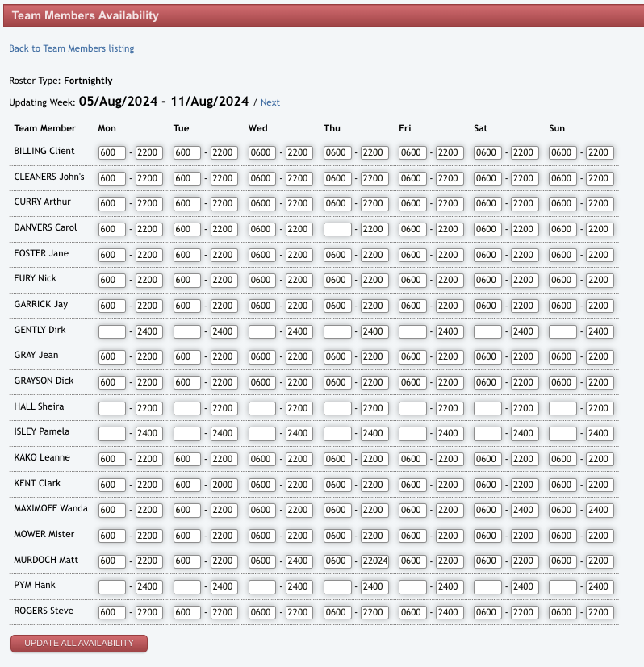644x667 pixels.
Task: Focus KENT Clark's Tuesday end time 2000
Action: [224, 485]
